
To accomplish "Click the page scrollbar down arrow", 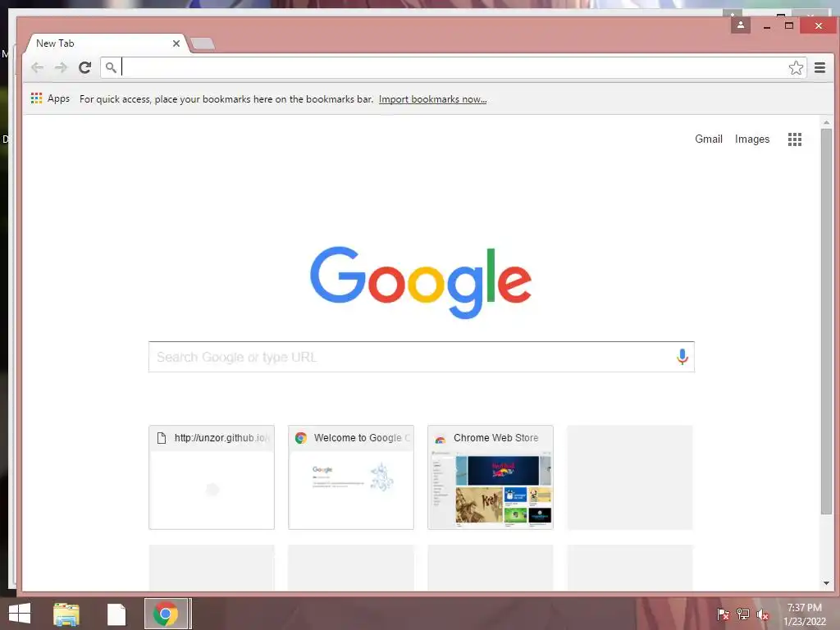I will pyautogui.click(x=826, y=583).
